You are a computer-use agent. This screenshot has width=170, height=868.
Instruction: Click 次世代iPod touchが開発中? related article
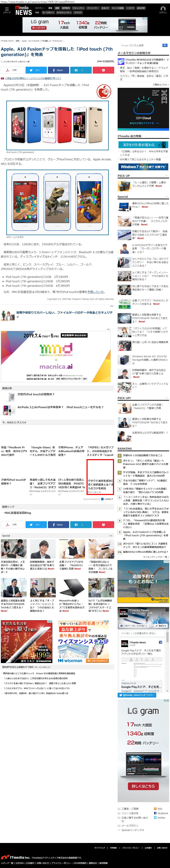[x=36, y=394]
